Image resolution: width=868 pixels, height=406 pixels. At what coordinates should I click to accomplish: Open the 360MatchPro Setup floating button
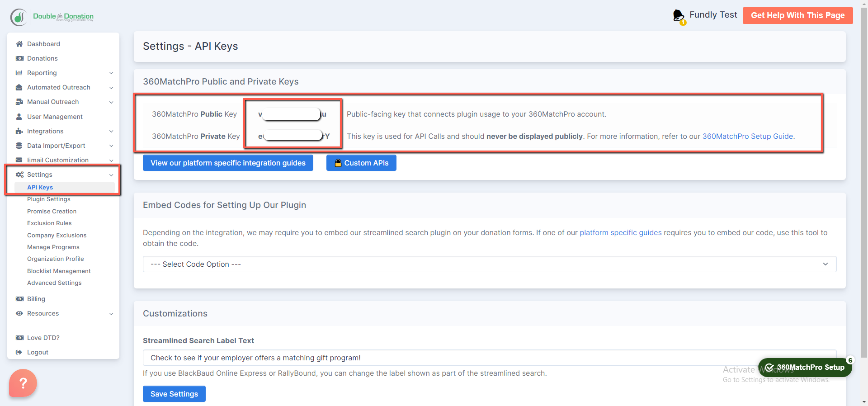point(805,367)
